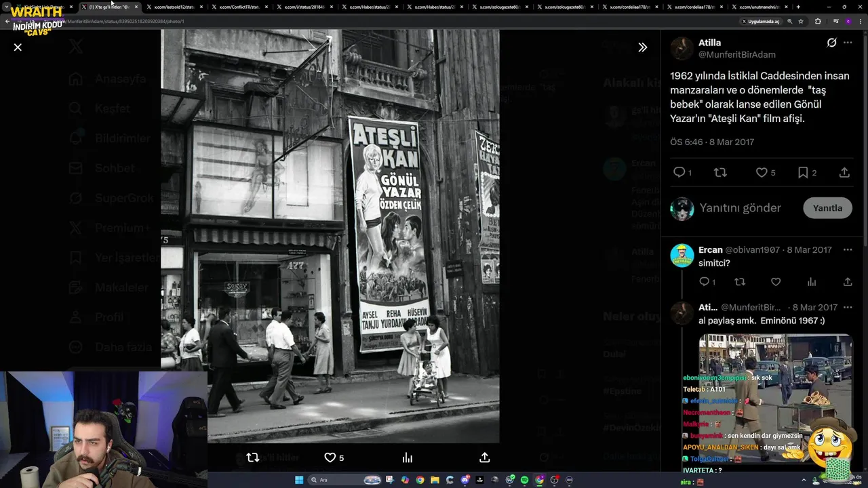The image size is (868, 488).
Task: Click the 'ÖS 6:46 · 8 Mar 2017' timestamp
Action: tap(712, 142)
